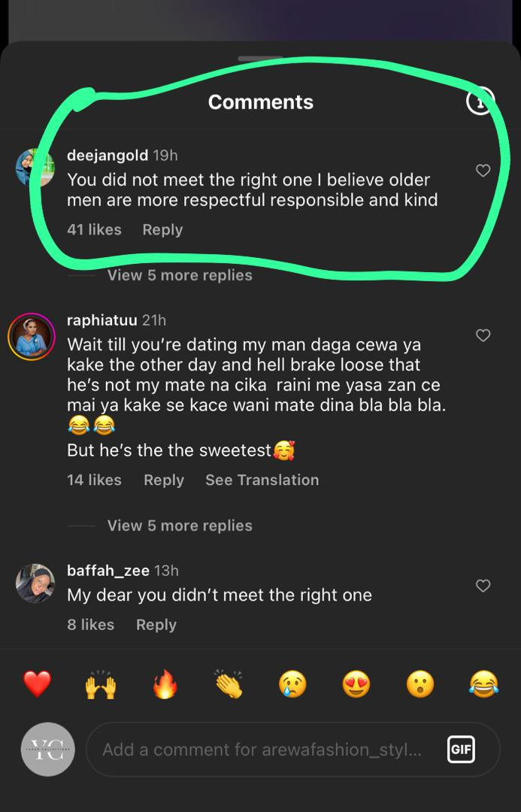521x812 pixels.
Task: Insert crying face emoji reaction
Action: 292,684
